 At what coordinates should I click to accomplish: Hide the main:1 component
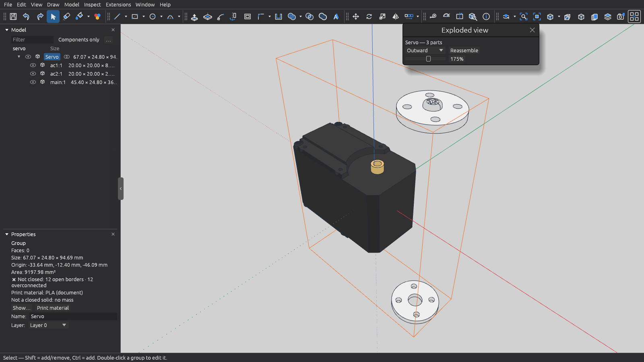click(33, 82)
